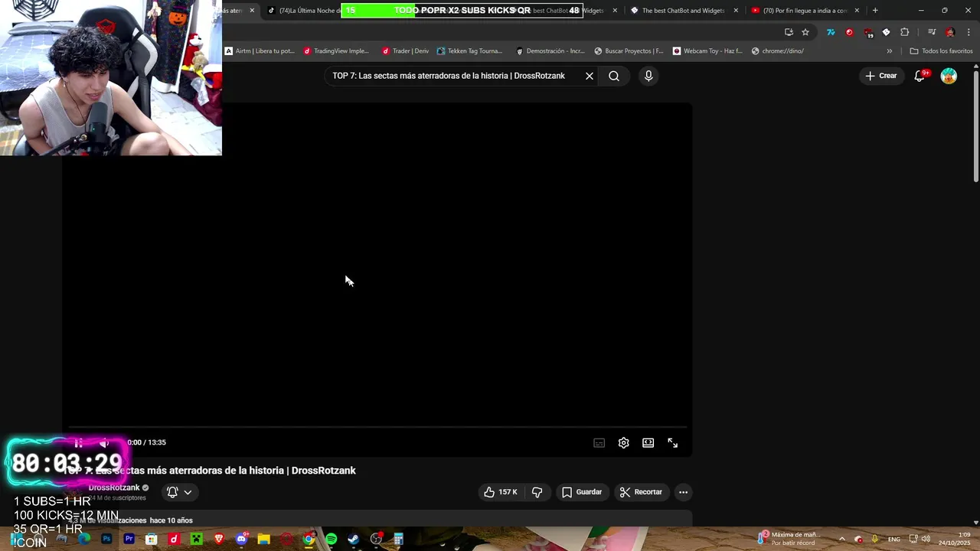Open clock showing 1:09 in taskbar
980x551 pixels.
coord(954,539)
